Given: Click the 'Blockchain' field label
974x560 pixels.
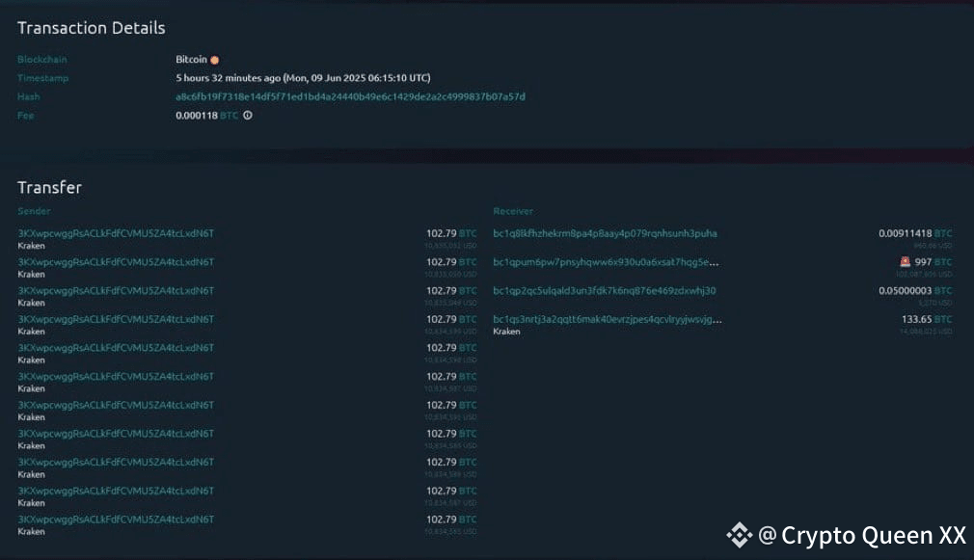Looking at the screenshot, I should pyautogui.click(x=42, y=60).
